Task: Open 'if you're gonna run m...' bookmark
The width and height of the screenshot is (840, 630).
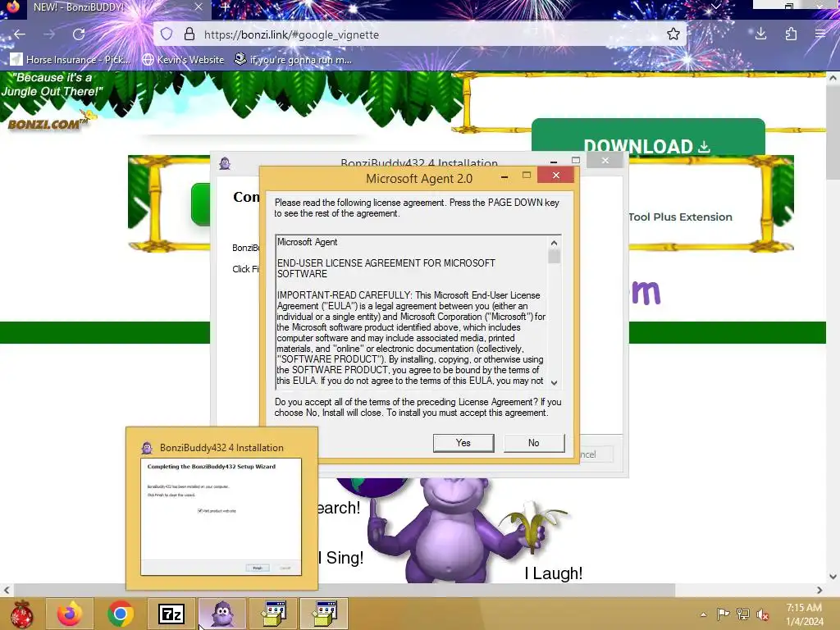Action: 294,59
